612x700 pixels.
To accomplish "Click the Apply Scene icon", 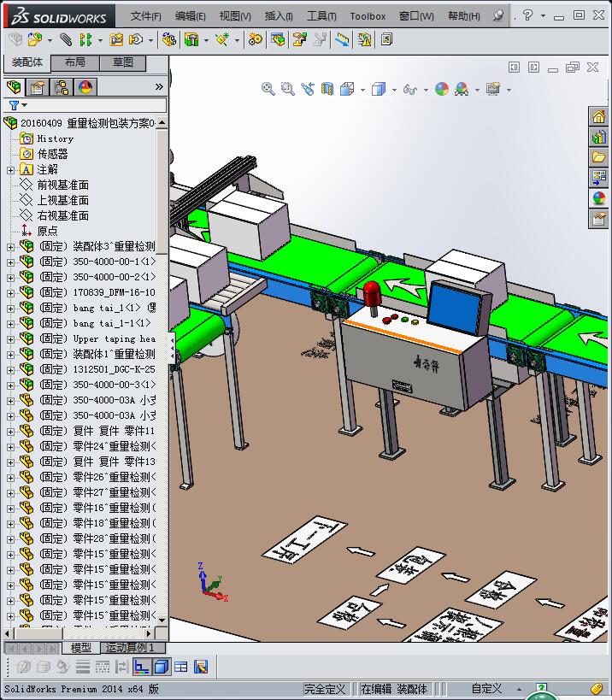I will pyautogui.click(x=462, y=89).
